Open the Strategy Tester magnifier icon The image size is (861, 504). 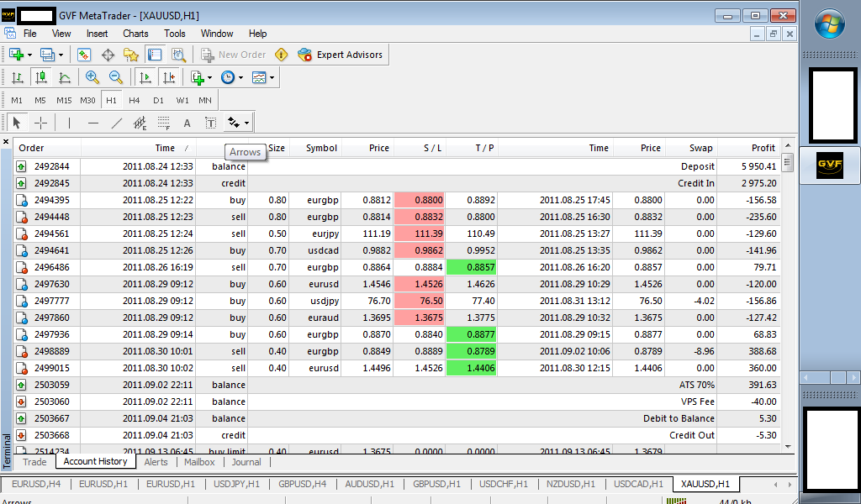pos(178,55)
